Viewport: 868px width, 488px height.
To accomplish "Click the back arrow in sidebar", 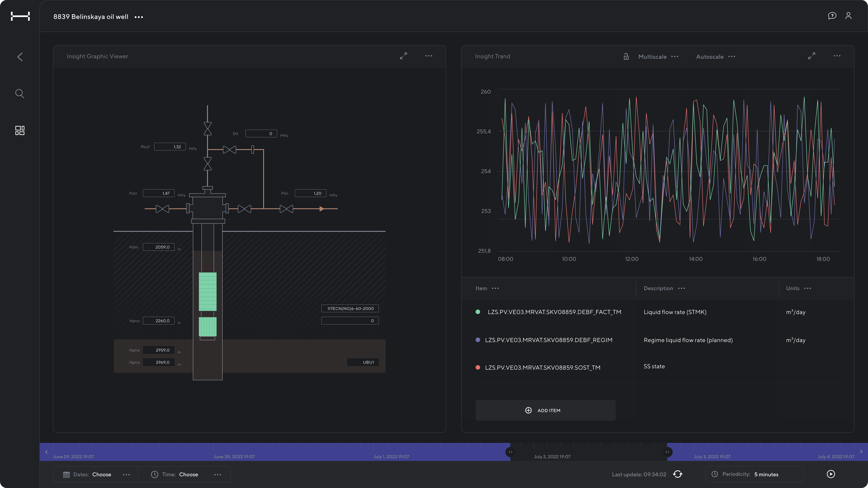I will pos(20,57).
